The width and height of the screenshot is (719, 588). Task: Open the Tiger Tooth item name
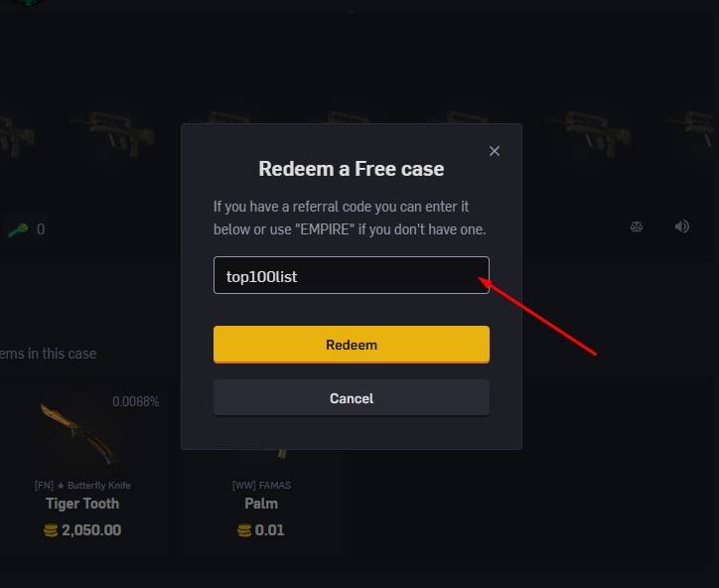coord(81,504)
